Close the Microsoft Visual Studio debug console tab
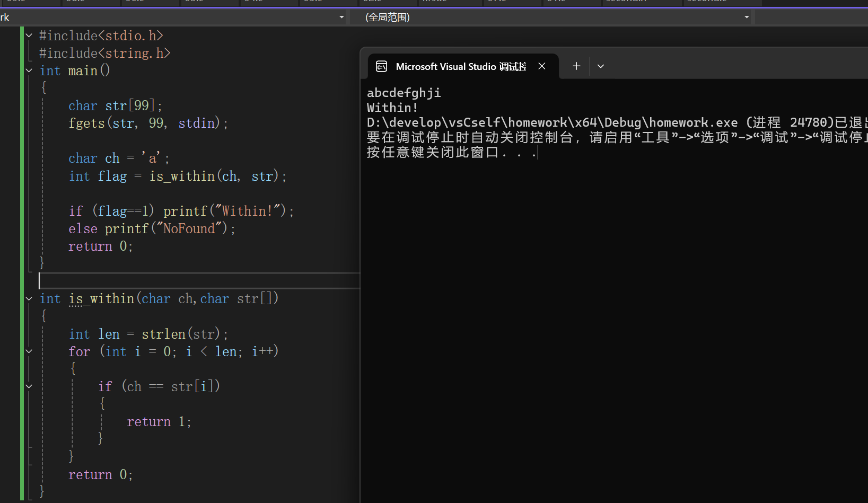Screen dimensions: 868x503 [542, 66]
